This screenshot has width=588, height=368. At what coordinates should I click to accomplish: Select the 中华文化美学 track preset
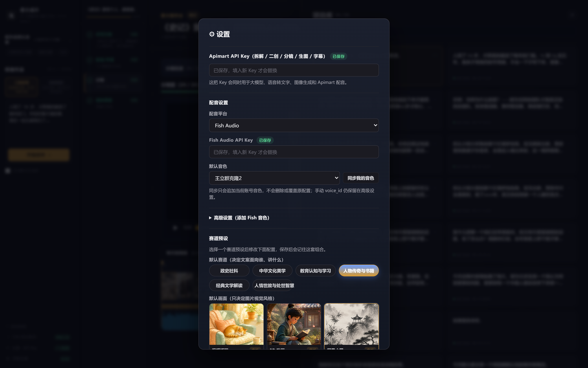click(x=272, y=271)
